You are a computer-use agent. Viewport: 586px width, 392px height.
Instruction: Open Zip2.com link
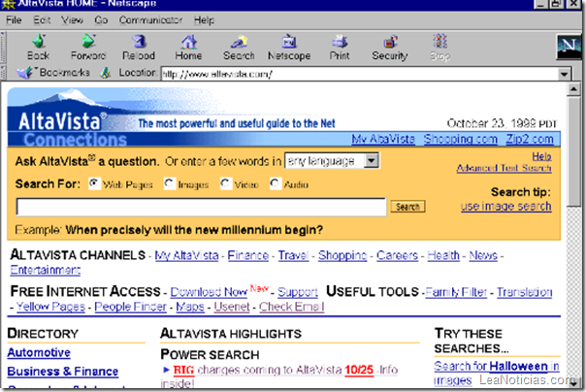pyautogui.click(x=530, y=139)
